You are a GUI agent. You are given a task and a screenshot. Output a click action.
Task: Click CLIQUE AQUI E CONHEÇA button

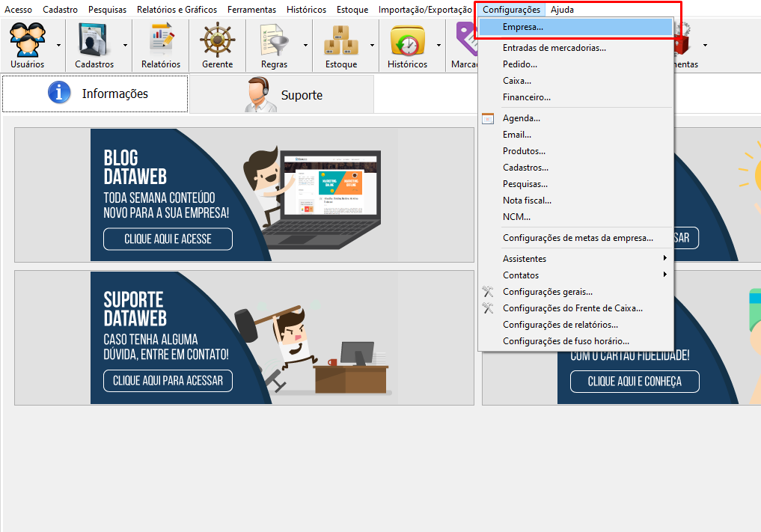click(x=635, y=382)
